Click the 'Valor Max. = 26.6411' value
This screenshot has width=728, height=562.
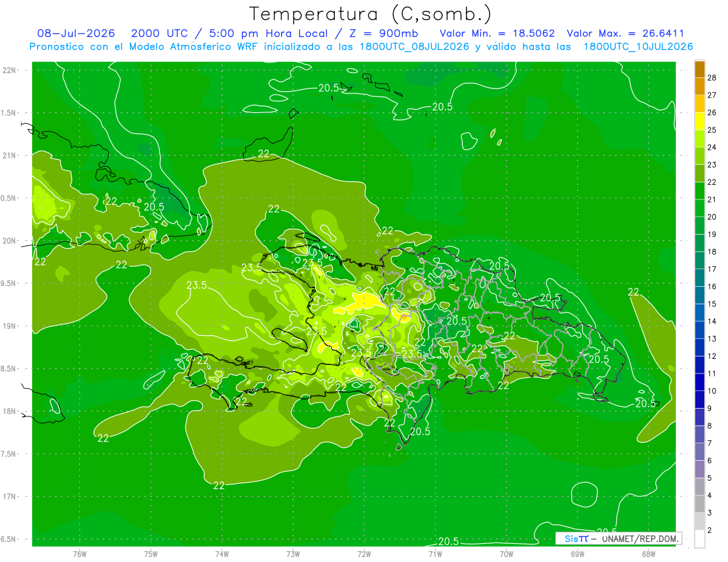coord(625,33)
